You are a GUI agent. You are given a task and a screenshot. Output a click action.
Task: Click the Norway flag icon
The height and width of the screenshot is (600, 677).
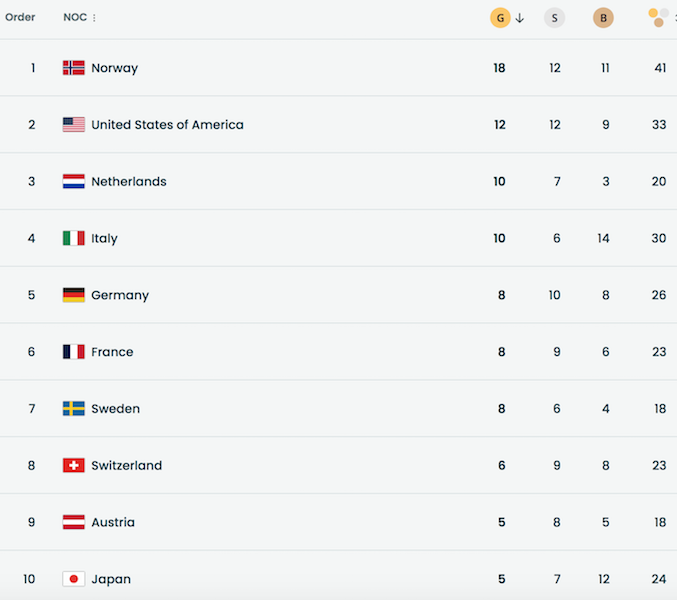point(73,68)
